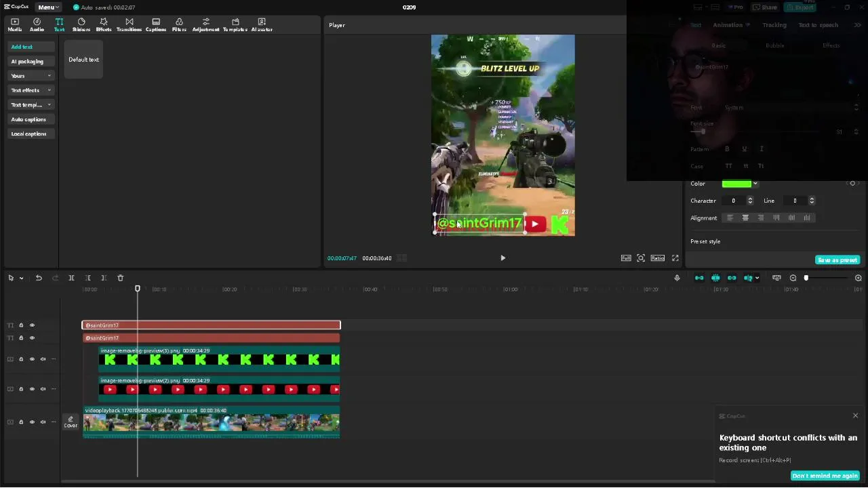Open the Transitions panel
Image resolution: width=868 pixels, height=488 pixels.
(129, 25)
